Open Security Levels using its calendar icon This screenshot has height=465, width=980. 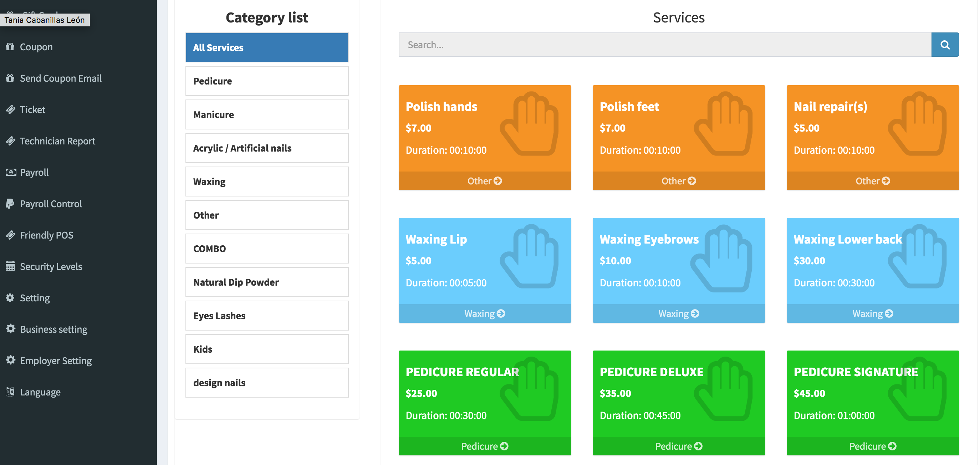pyautogui.click(x=10, y=266)
